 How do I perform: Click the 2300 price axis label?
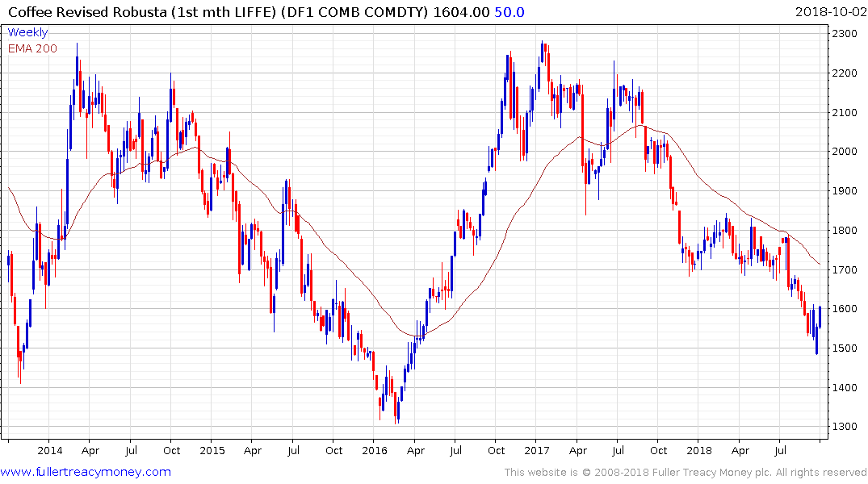tap(845, 34)
